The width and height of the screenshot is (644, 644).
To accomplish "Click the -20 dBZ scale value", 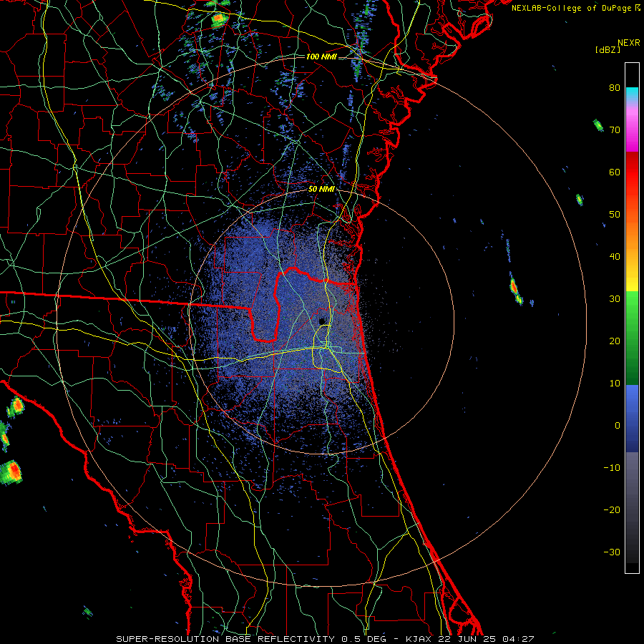I will (x=612, y=509).
